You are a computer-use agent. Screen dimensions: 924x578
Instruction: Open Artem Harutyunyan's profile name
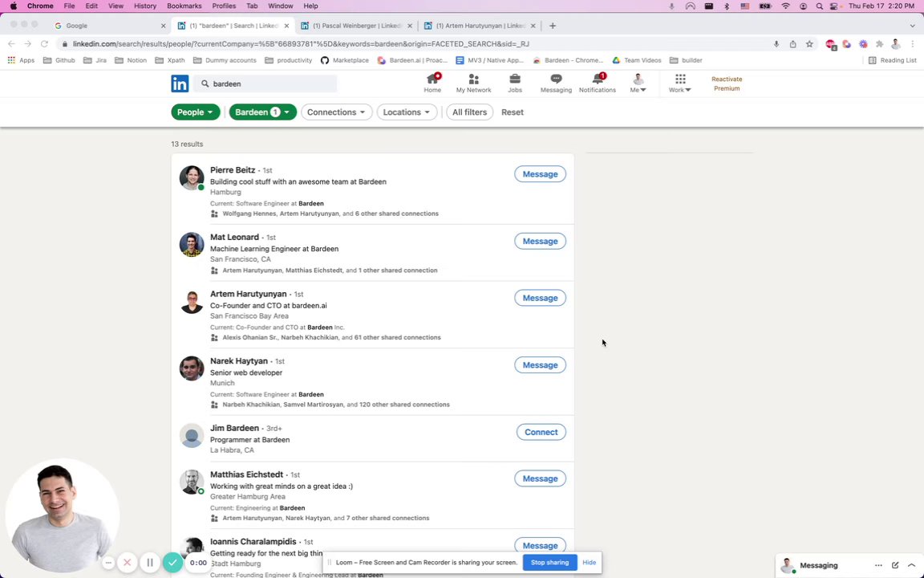tap(248, 294)
